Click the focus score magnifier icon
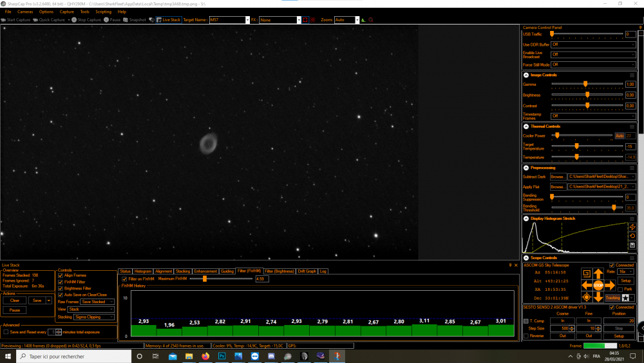 371,20
